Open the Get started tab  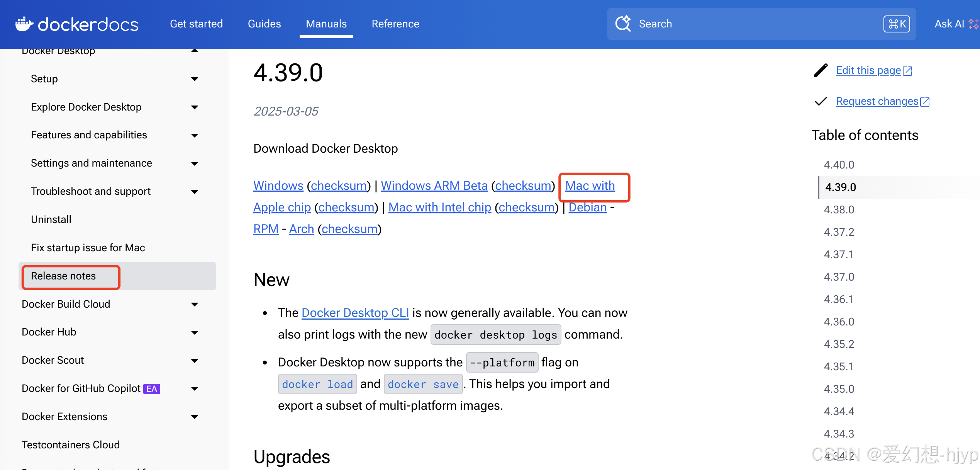(x=196, y=24)
